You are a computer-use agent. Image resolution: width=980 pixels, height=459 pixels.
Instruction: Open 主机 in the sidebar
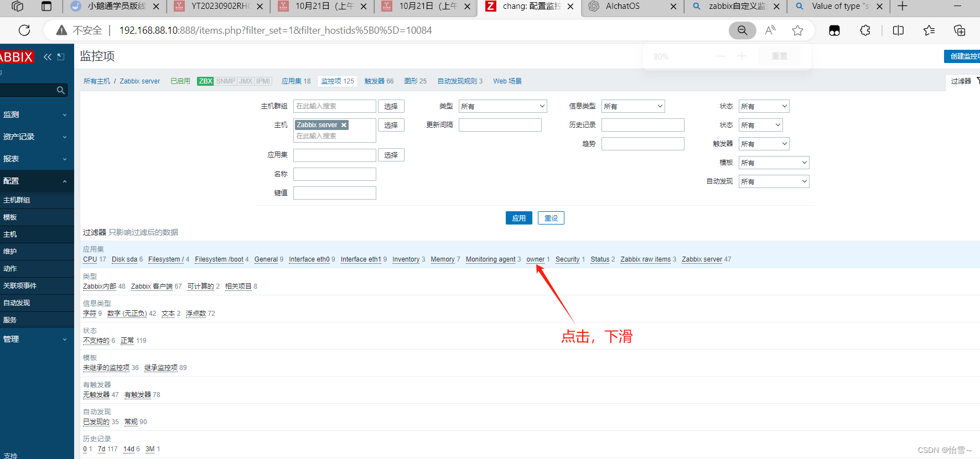10,234
